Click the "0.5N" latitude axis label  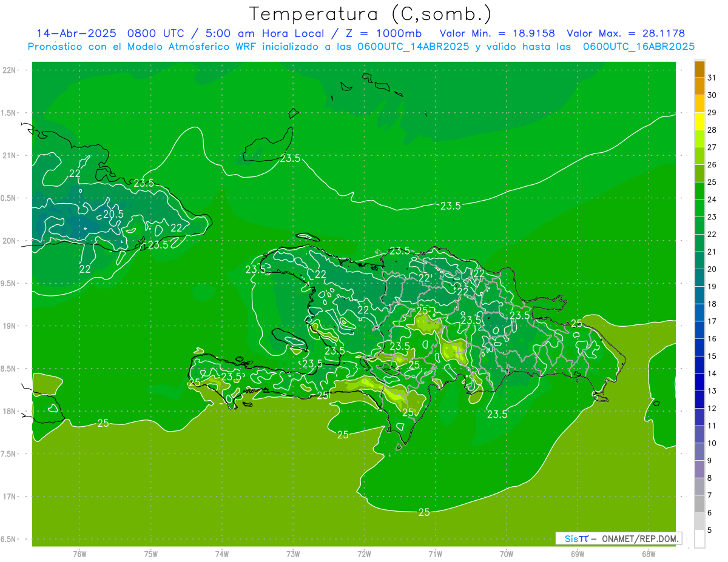pyautogui.click(x=8, y=198)
